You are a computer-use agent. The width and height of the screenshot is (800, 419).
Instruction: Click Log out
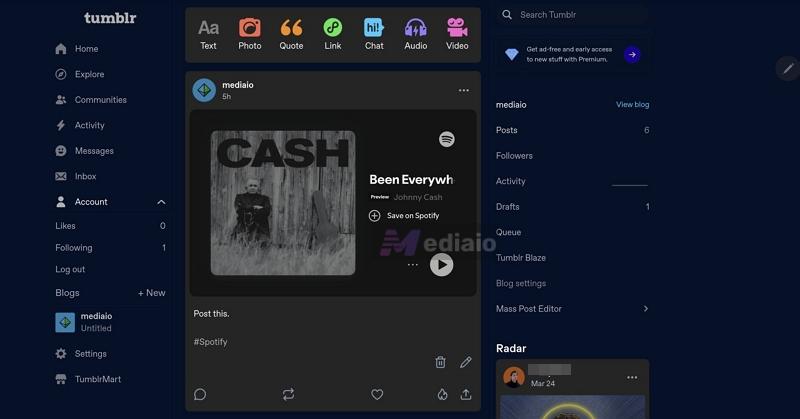click(x=70, y=269)
